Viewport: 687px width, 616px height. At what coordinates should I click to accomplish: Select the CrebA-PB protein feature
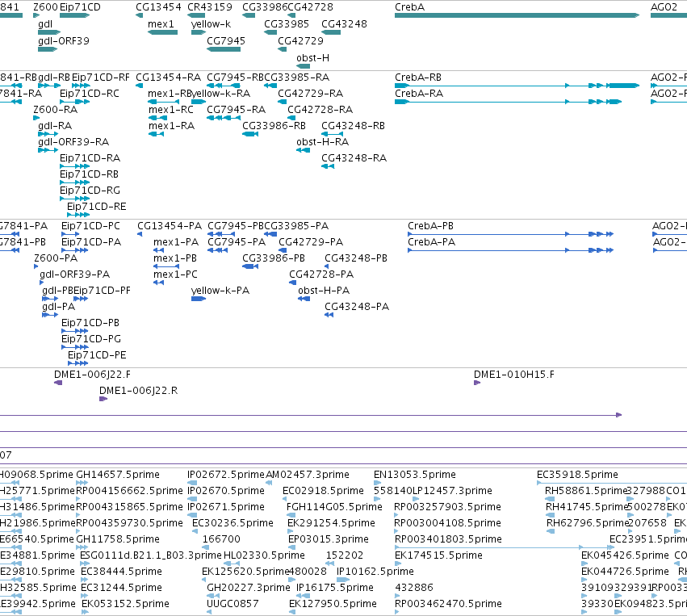(510, 234)
